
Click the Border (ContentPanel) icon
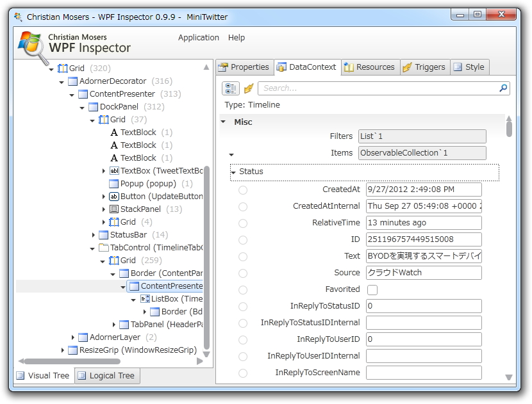pyautogui.click(x=124, y=273)
